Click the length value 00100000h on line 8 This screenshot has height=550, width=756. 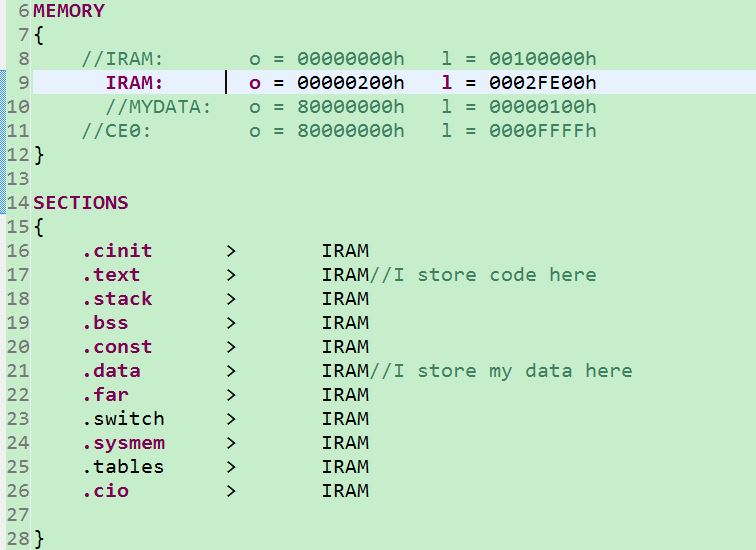(x=542, y=59)
